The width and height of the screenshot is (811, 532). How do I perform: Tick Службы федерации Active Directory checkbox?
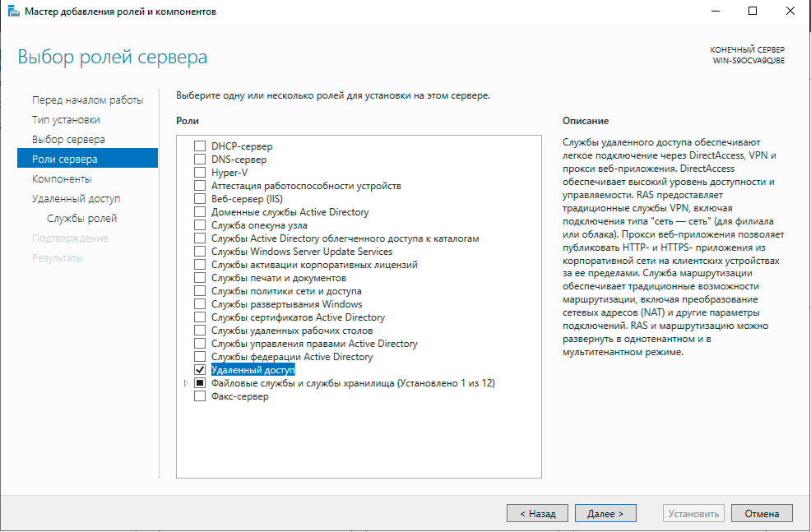point(200,357)
